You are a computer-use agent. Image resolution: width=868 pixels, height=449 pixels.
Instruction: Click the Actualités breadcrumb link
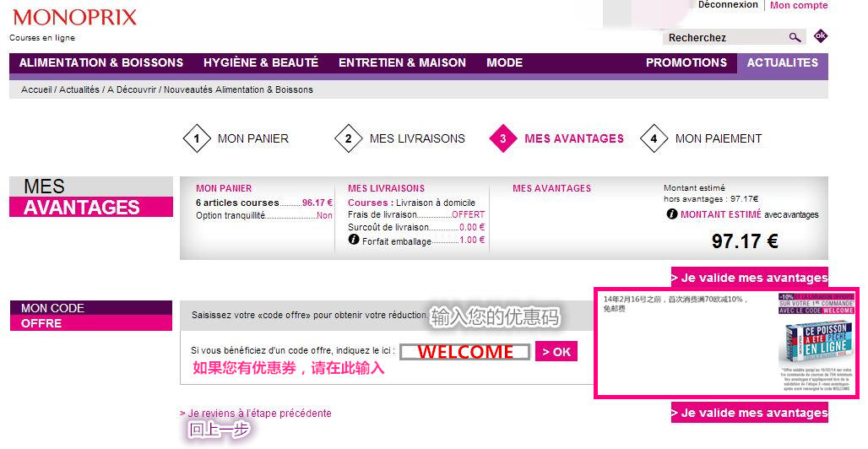coord(79,89)
